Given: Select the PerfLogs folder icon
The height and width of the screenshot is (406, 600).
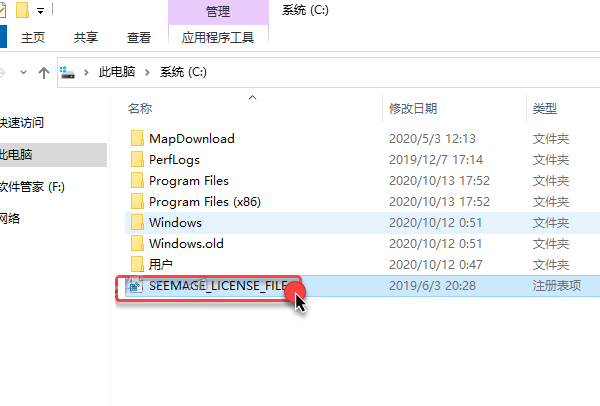Looking at the screenshot, I should 137,160.
